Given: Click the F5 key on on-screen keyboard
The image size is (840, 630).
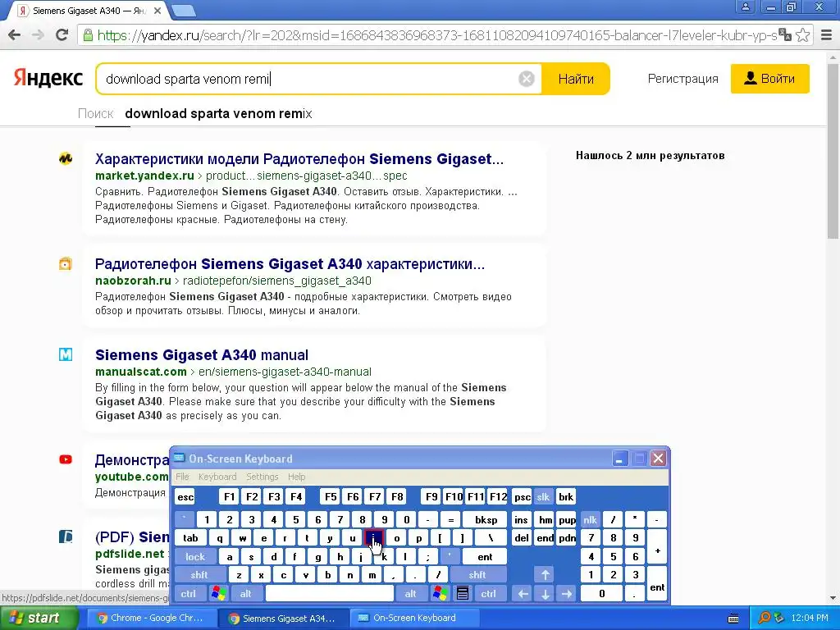Looking at the screenshot, I should (x=331, y=497).
